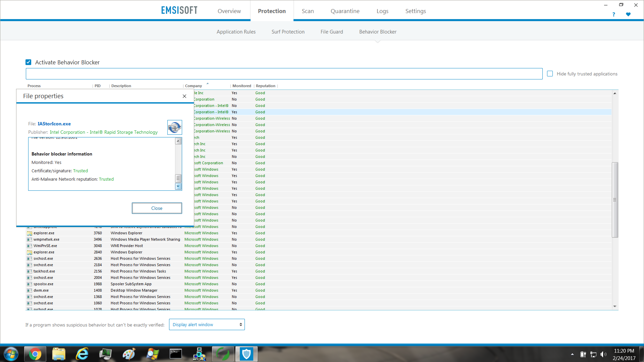Open the File Guard sub-tab
Screen dimensions: 644x362
coord(332,32)
